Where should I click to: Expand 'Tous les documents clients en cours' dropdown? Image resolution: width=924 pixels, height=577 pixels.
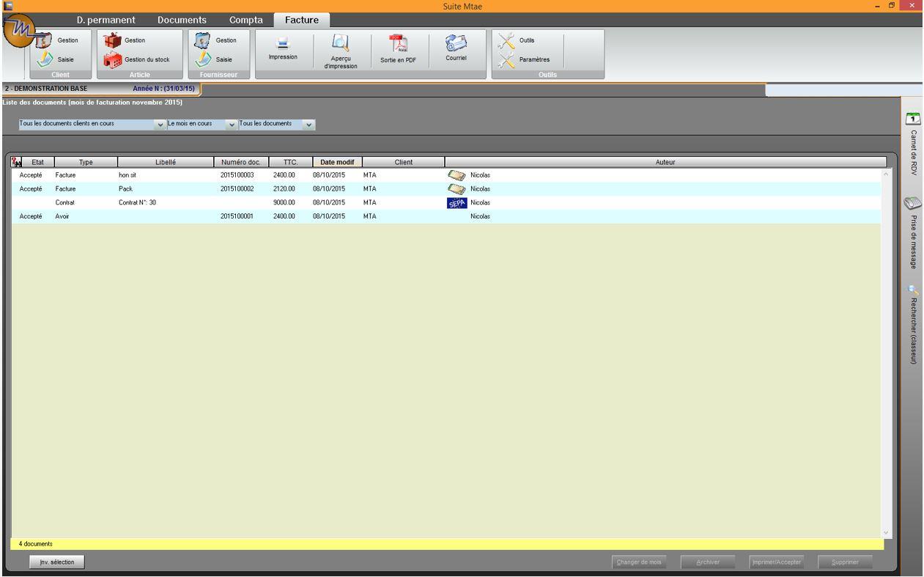pyautogui.click(x=160, y=125)
